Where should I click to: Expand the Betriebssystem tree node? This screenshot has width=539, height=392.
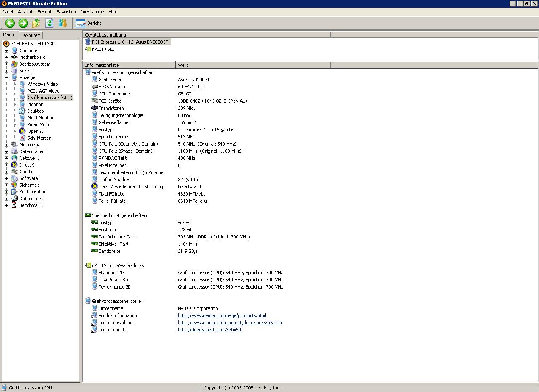pos(6,64)
